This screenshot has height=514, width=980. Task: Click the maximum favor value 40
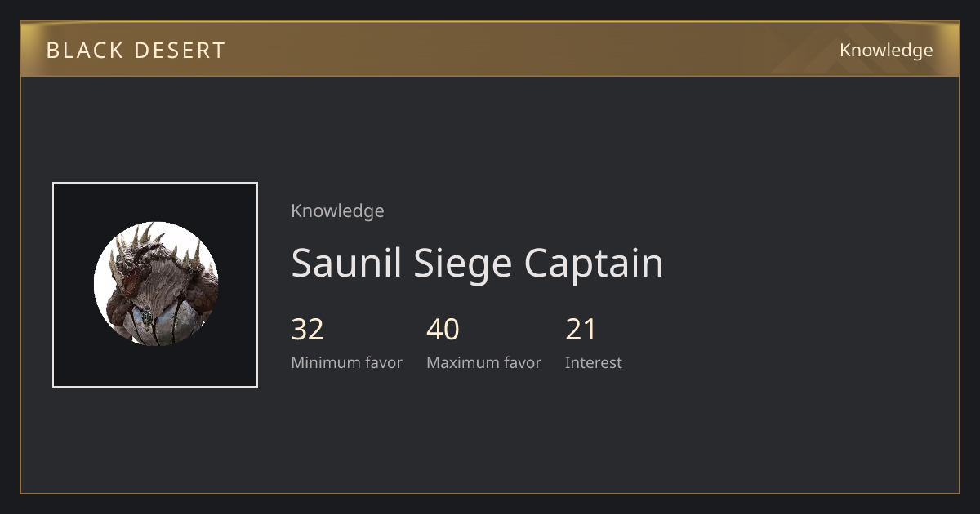(443, 330)
